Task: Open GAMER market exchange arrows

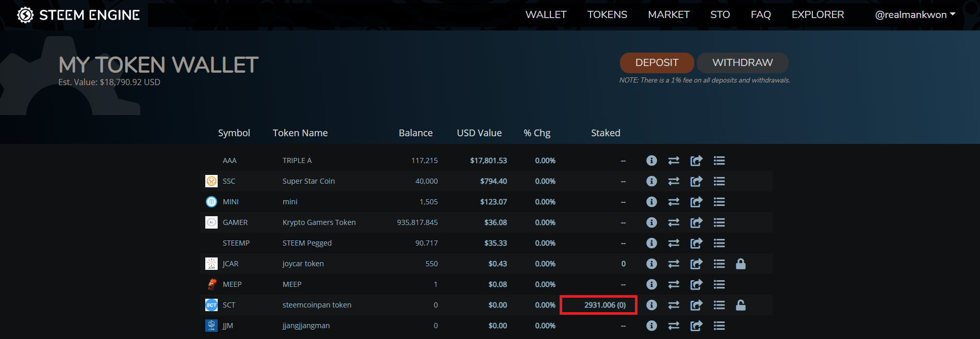Action: point(674,222)
